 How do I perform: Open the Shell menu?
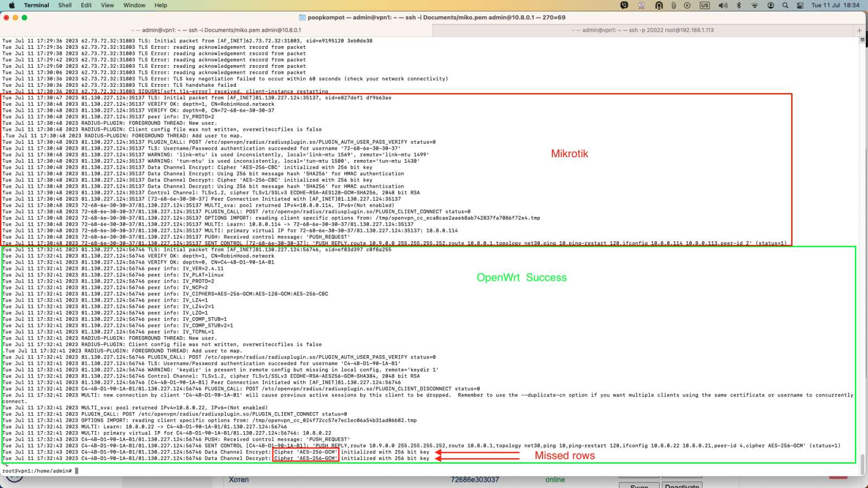pyautogui.click(x=65, y=5)
